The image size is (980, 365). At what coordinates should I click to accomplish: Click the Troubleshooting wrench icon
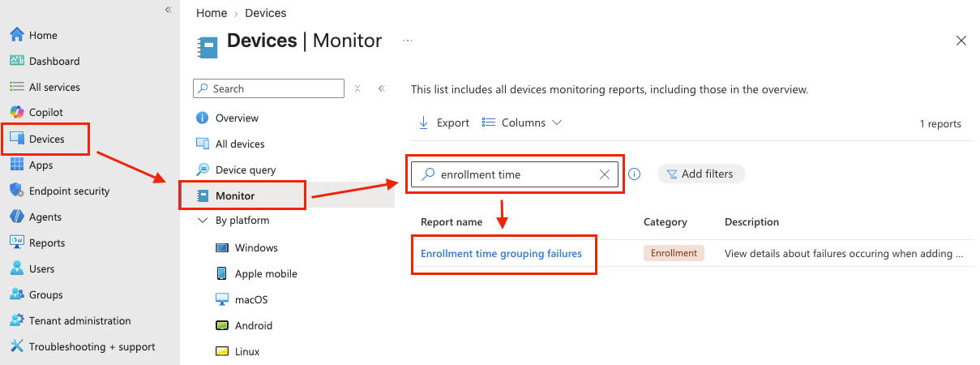(x=16, y=346)
